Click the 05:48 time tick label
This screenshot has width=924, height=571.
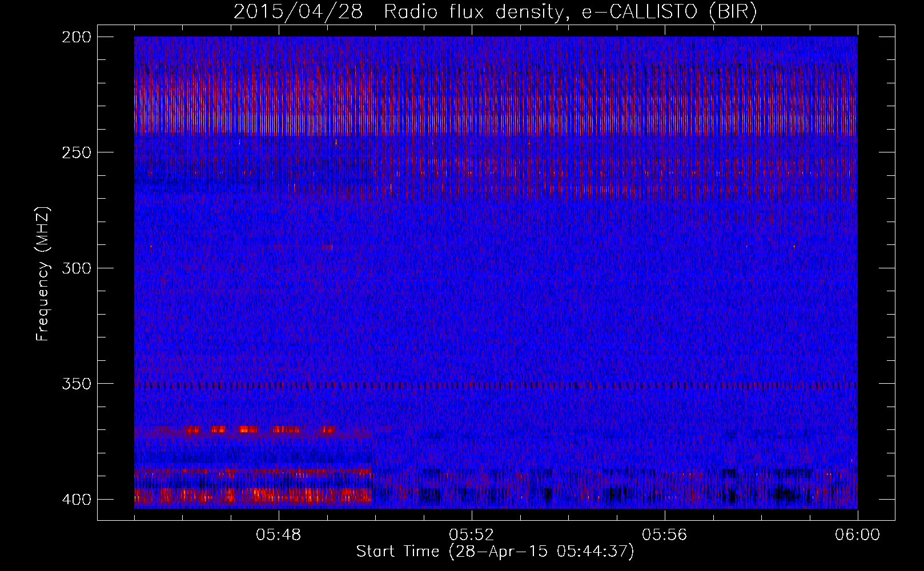tap(279, 535)
